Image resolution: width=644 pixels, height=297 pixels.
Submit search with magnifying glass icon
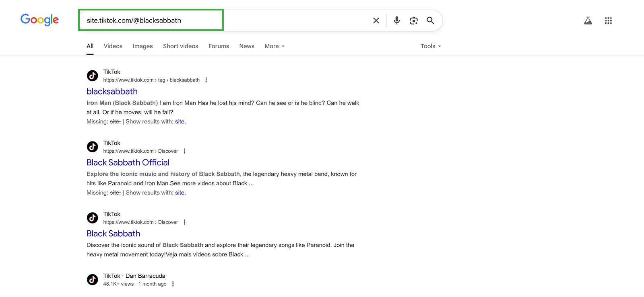(x=430, y=20)
